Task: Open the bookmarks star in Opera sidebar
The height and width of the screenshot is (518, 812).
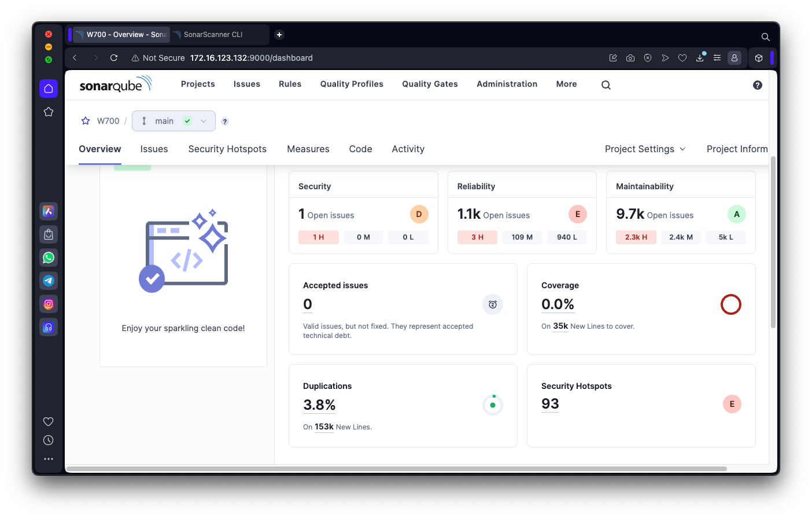Action: click(x=49, y=112)
